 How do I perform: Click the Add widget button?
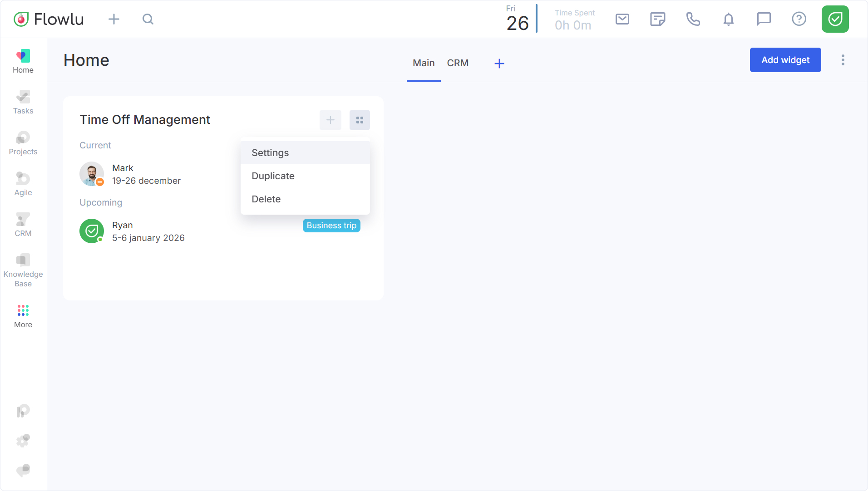tap(785, 60)
